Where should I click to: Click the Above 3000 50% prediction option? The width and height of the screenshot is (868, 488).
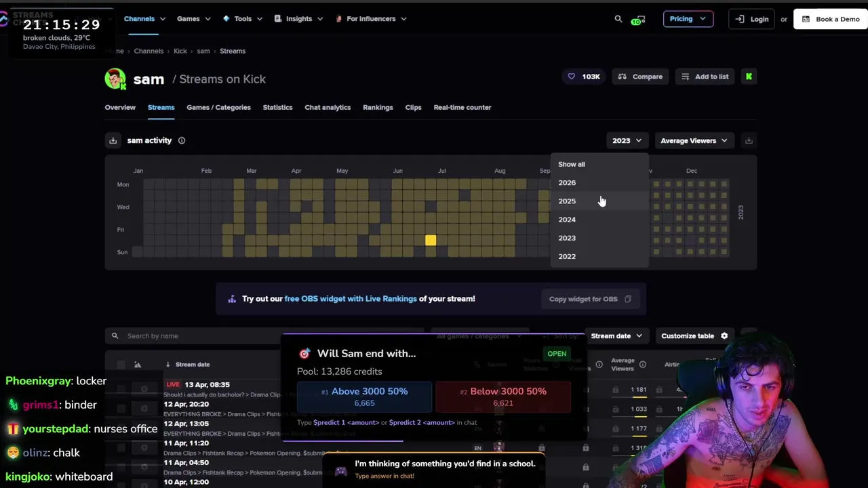pos(365,396)
